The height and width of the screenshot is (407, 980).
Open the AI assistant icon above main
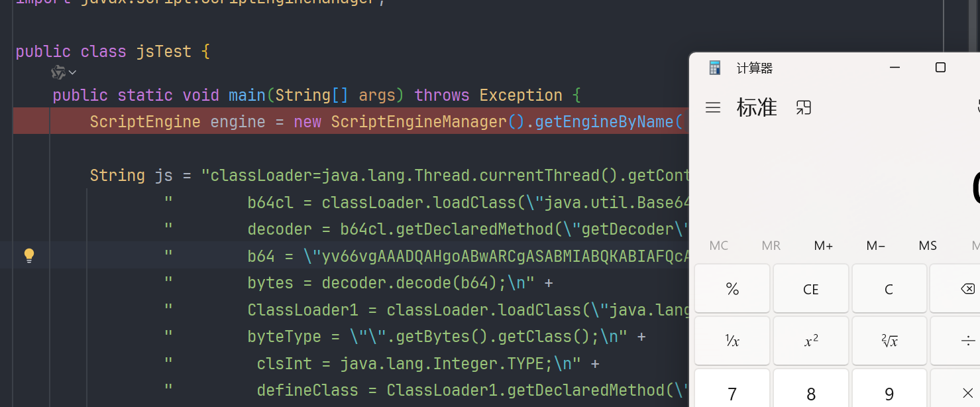click(58, 72)
